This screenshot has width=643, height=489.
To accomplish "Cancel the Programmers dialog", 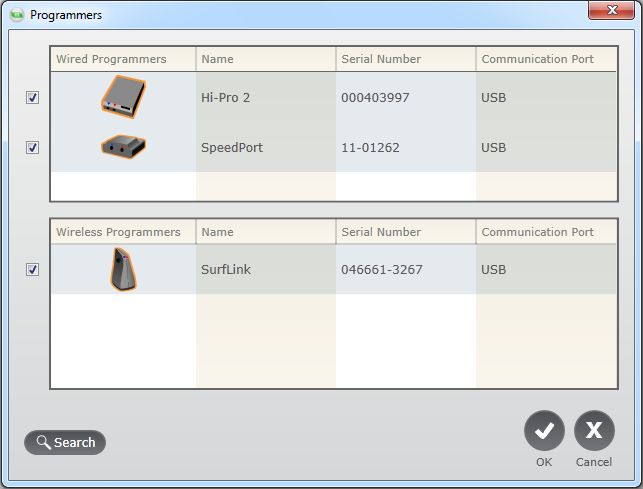I will (x=594, y=430).
